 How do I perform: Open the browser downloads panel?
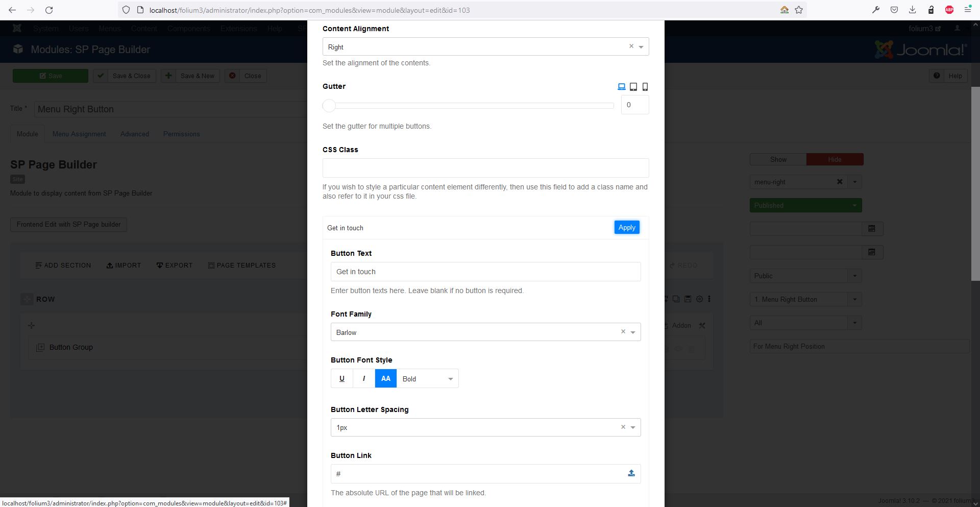coord(913,10)
